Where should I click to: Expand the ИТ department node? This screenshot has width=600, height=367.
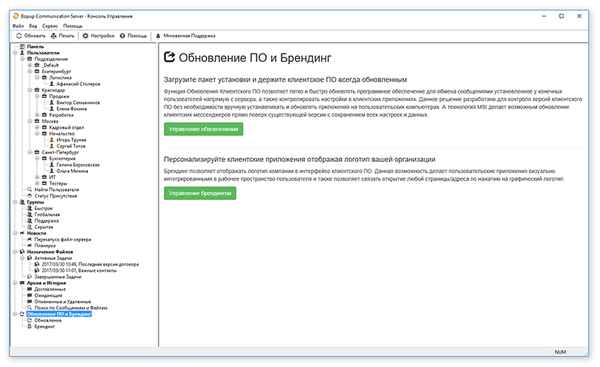coord(37,177)
